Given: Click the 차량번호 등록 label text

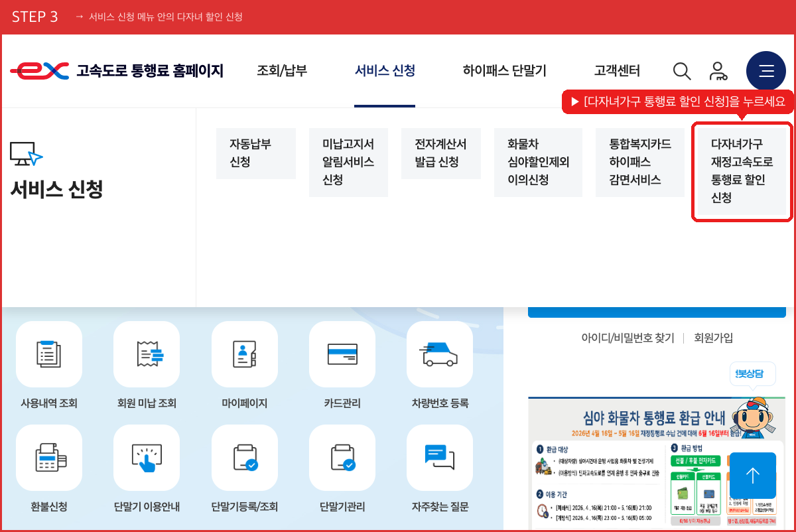Looking at the screenshot, I should [x=440, y=403].
